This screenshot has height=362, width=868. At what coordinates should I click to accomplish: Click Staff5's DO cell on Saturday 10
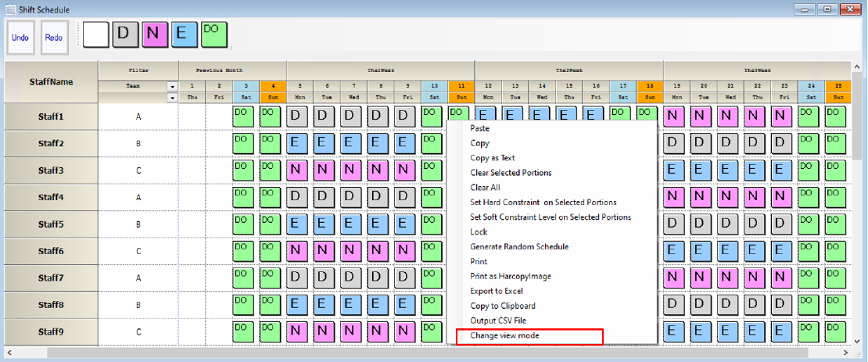pos(433,224)
